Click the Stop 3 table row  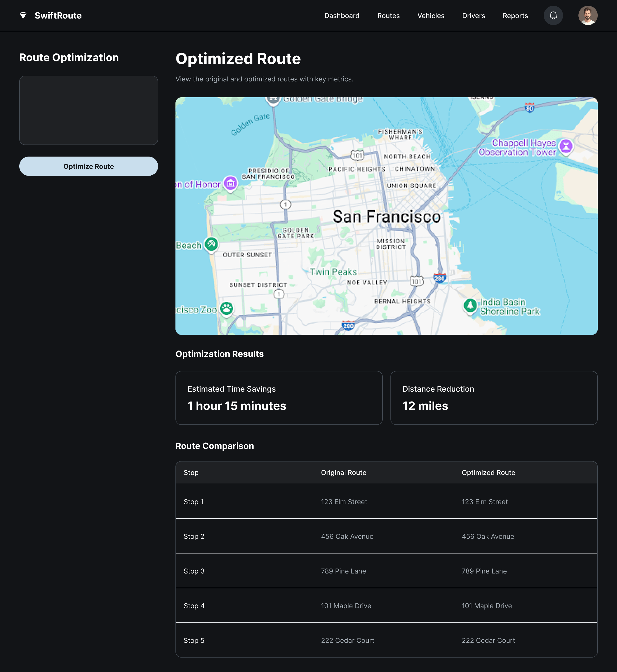pyautogui.click(x=386, y=571)
